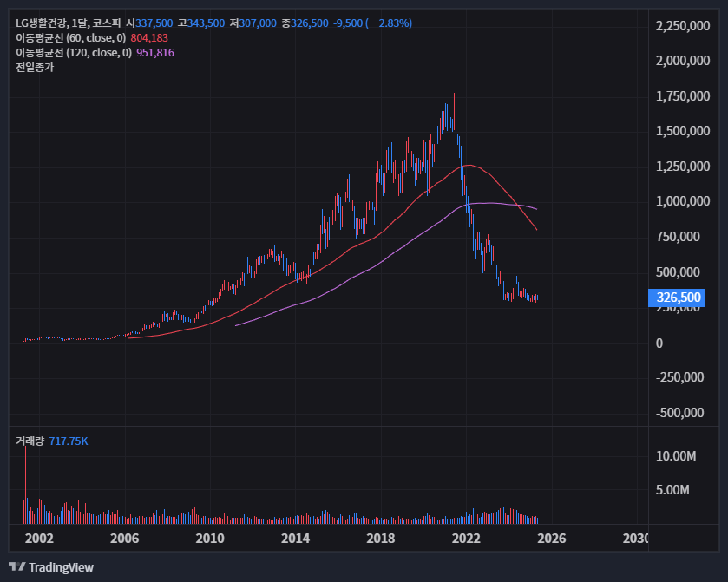Image resolution: width=728 pixels, height=582 pixels.
Task: Click the volume value 717.75K
Action: coord(69,441)
